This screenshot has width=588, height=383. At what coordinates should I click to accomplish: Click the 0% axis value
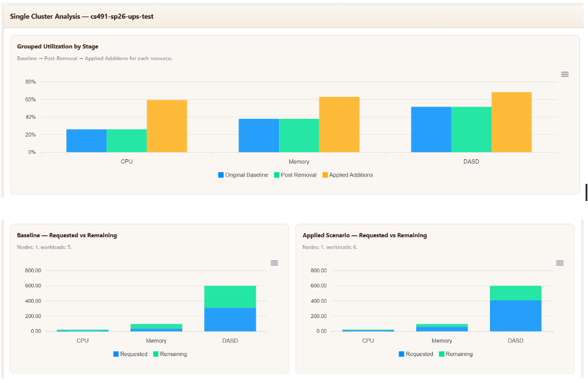[32, 152]
